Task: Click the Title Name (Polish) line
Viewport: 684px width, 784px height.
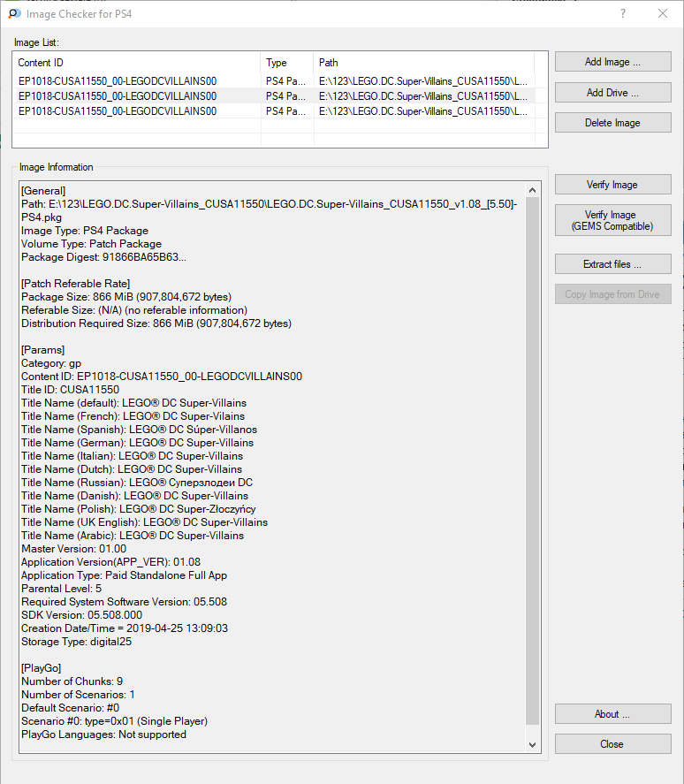Action: click(139, 509)
